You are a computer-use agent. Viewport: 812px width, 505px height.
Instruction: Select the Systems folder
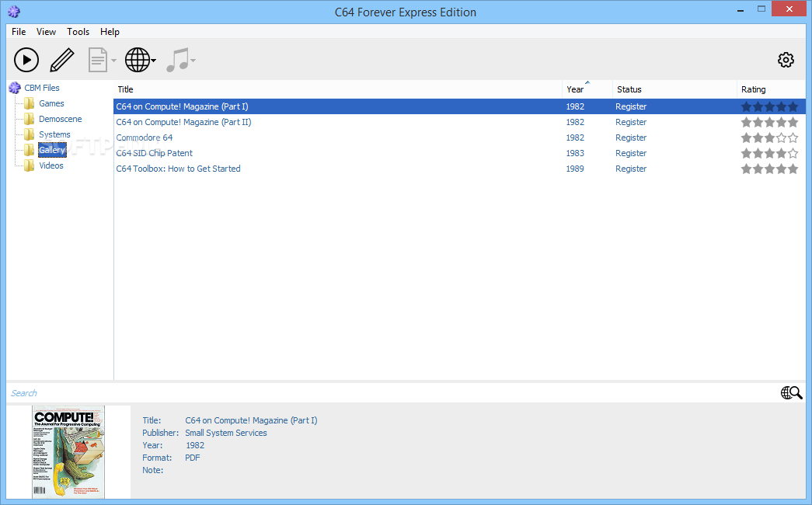pyautogui.click(x=54, y=134)
